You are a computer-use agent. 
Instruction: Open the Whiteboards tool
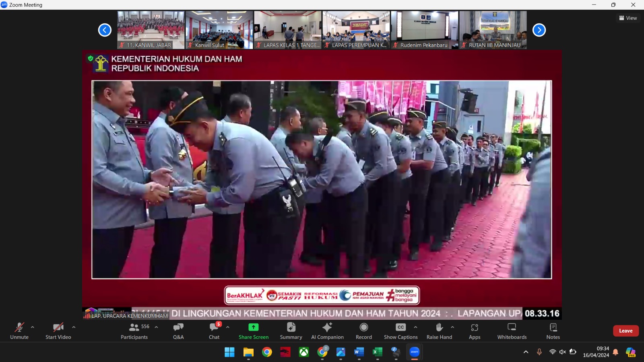(512, 331)
